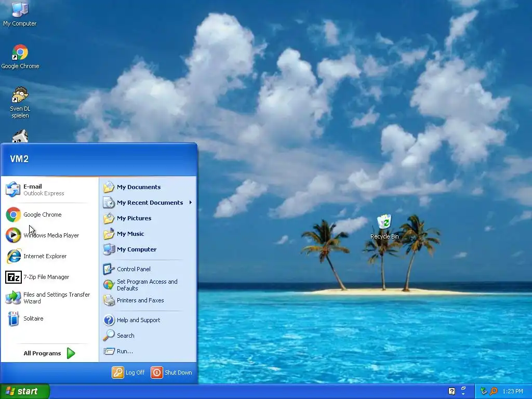Screen dimensions: 532x399
Task: Open Internet Explorer menu entry
Action: [x=49, y=256]
